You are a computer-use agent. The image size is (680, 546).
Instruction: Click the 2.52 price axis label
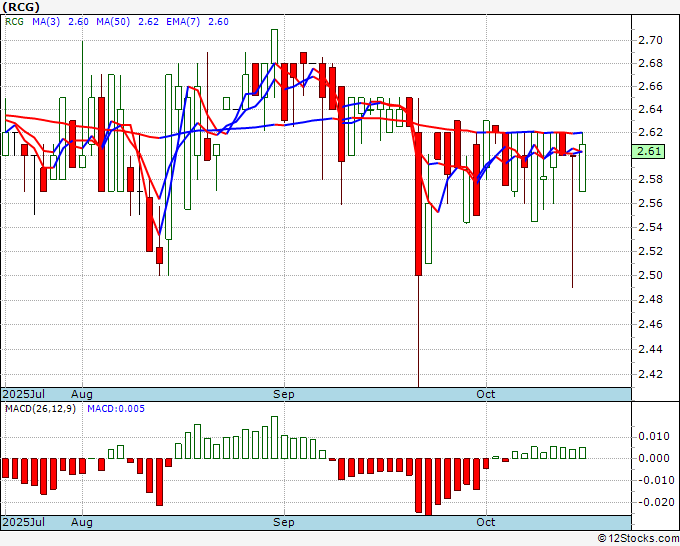[x=651, y=251]
